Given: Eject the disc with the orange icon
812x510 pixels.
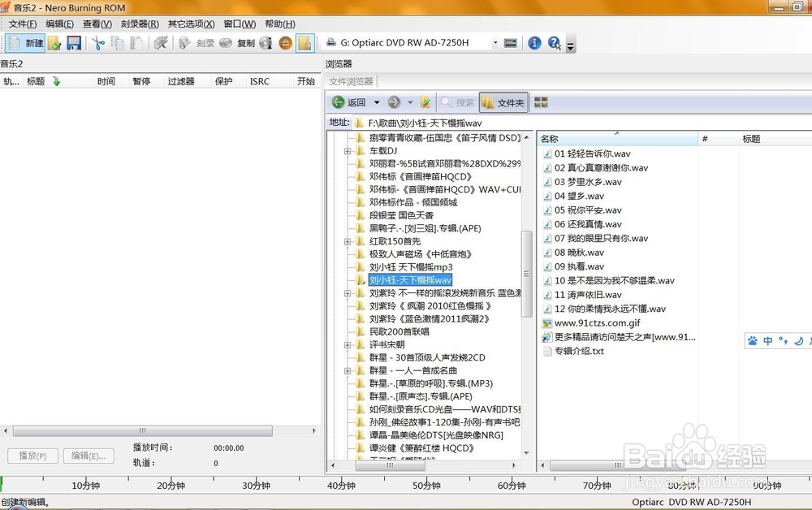Looking at the screenshot, I should [x=285, y=43].
